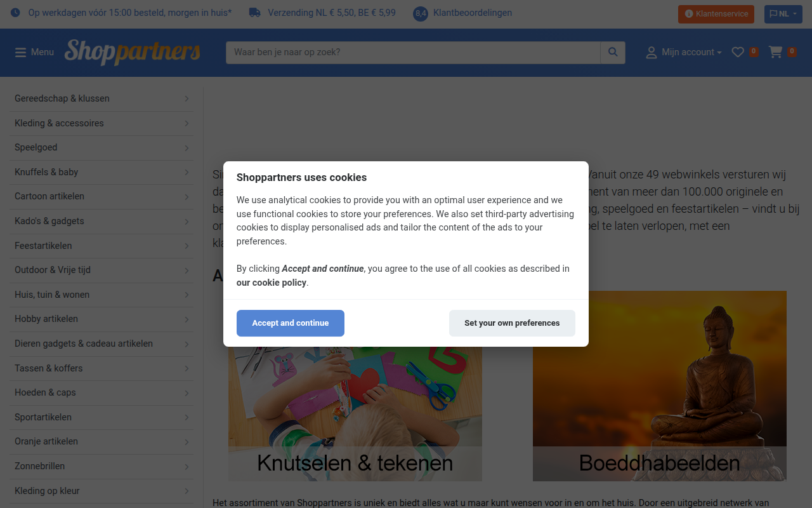Open Oranje artikelen category
This screenshot has height=508, width=812.
[x=101, y=441]
